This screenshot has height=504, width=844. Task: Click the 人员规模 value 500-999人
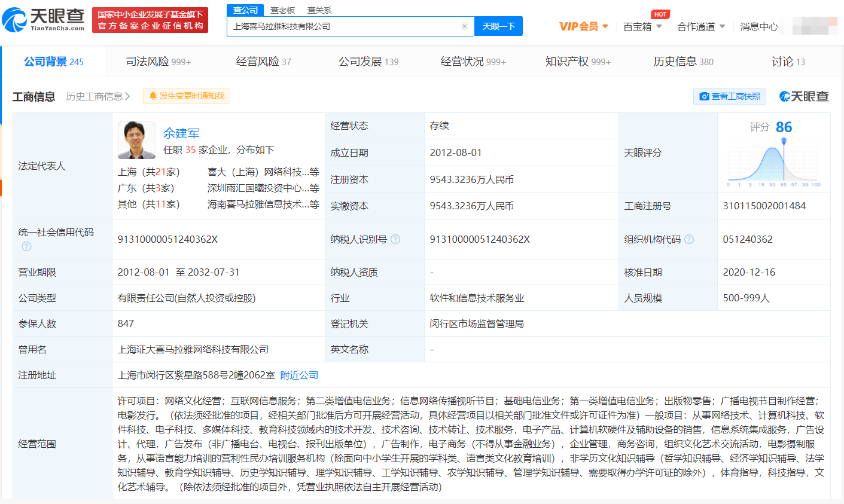[746, 298]
